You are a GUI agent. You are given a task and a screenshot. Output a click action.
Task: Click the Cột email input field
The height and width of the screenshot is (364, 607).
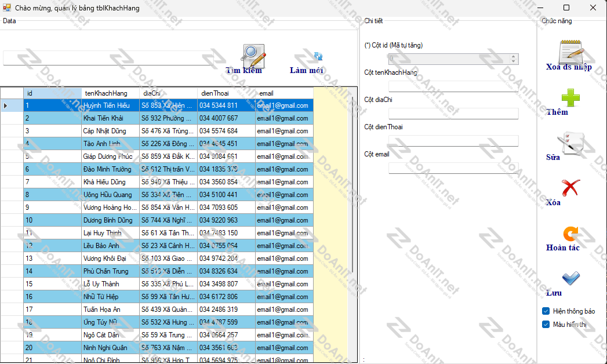coord(453,168)
